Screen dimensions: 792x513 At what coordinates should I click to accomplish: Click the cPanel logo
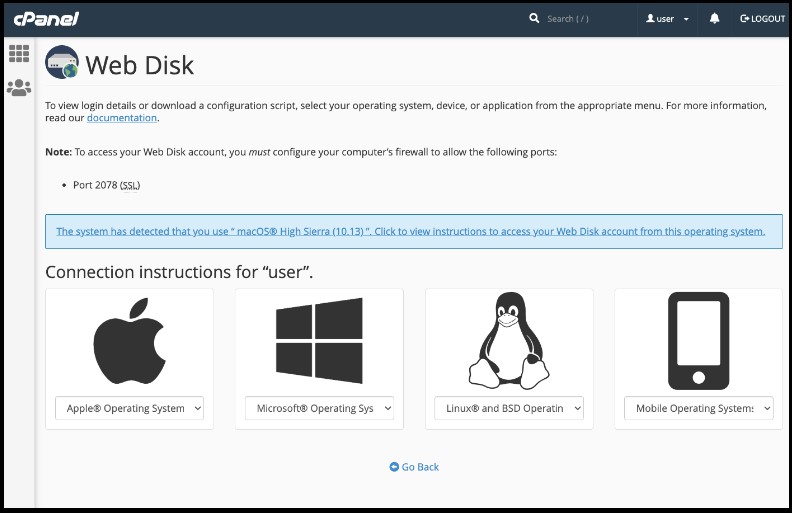pyautogui.click(x=46, y=19)
